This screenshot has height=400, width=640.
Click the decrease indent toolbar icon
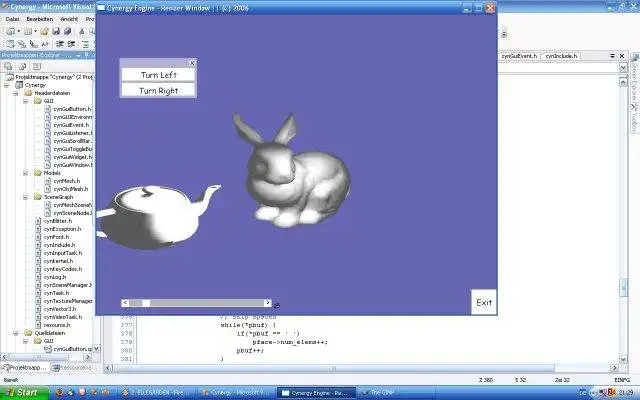pos(60,44)
